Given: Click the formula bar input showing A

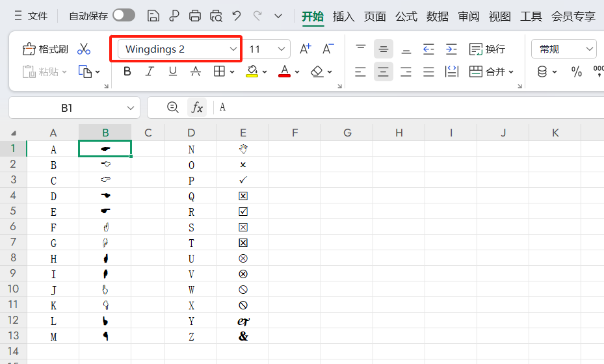Looking at the screenshot, I should coord(410,107).
